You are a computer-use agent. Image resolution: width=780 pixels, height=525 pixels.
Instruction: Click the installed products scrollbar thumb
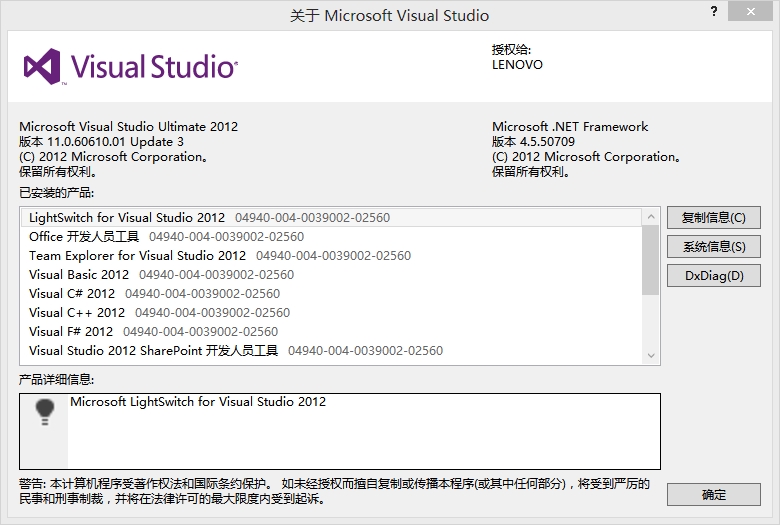pos(651,260)
